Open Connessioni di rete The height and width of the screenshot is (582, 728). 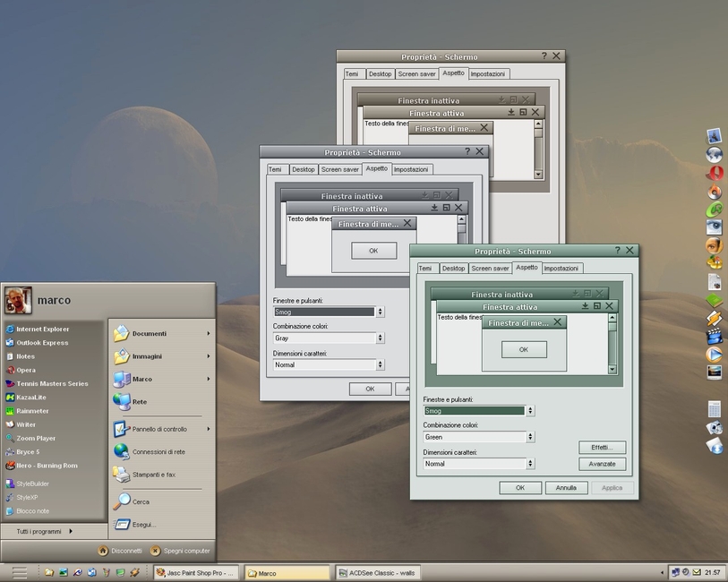[149, 451]
